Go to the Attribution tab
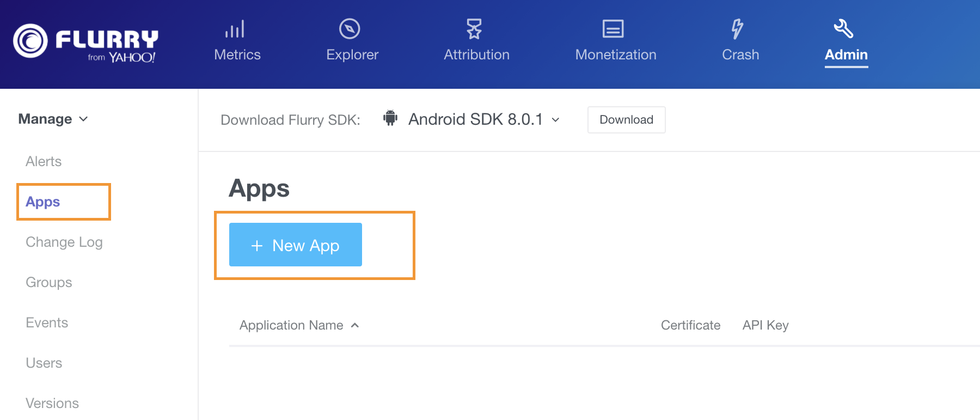 [x=476, y=54]
